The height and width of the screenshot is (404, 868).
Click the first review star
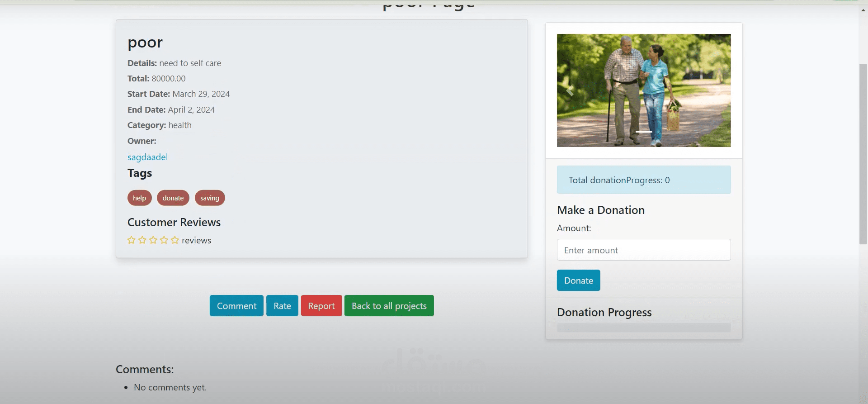point(132,240)
